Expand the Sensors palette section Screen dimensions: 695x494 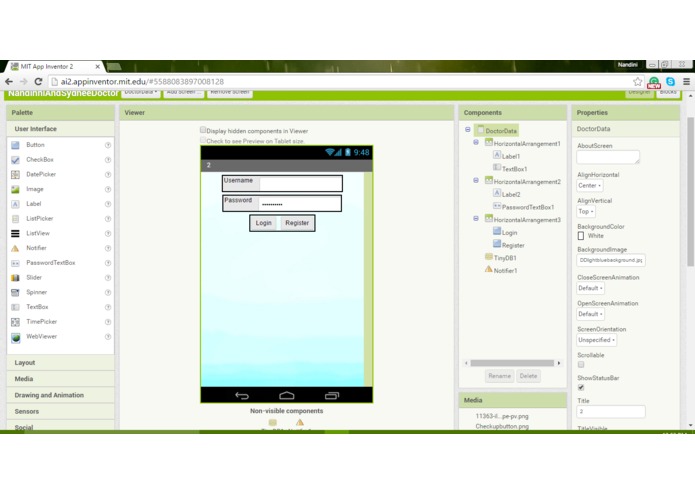(x=61, y=412)
